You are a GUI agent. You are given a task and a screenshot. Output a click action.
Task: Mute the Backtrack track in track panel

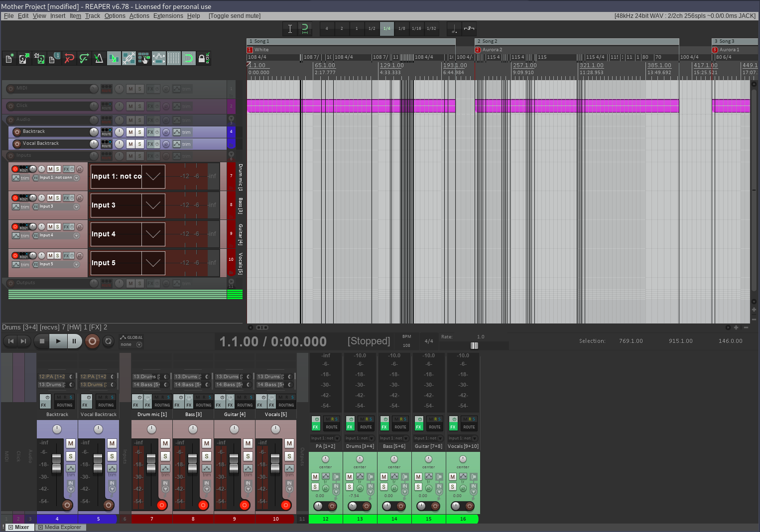tap(130, 132)
